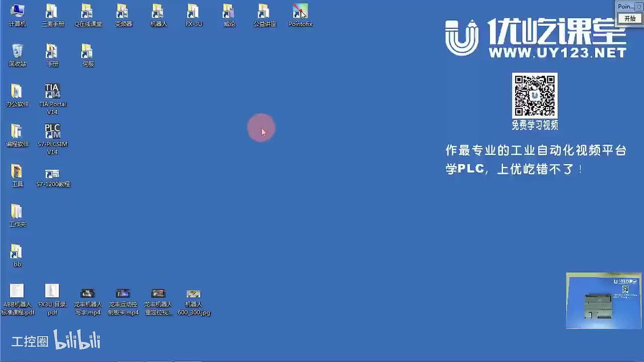Select the 伺服 folder shortcut
Screen dimensions: 644x362
(88, 55)
